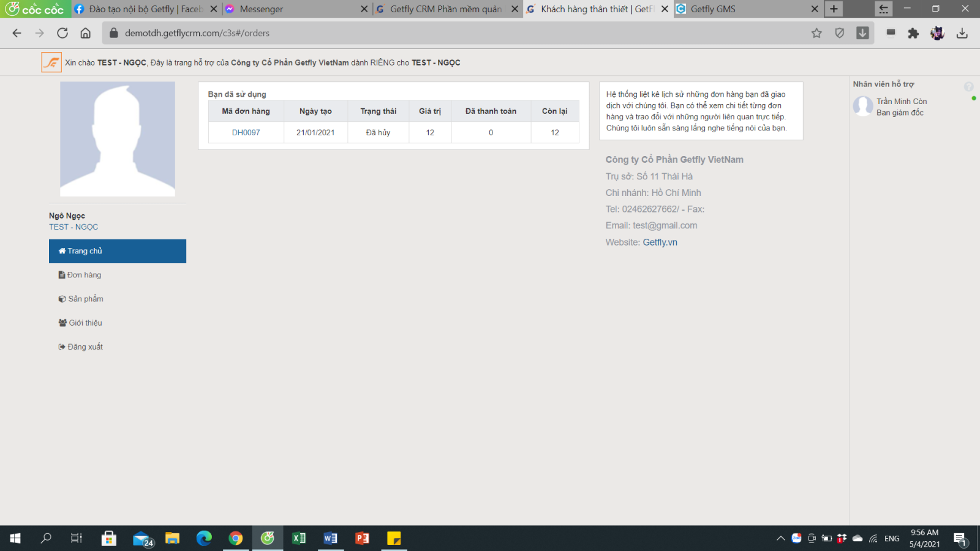Open Excel from the Windows taskbar
The image size is (980, 551).
[x=299, y=538]
